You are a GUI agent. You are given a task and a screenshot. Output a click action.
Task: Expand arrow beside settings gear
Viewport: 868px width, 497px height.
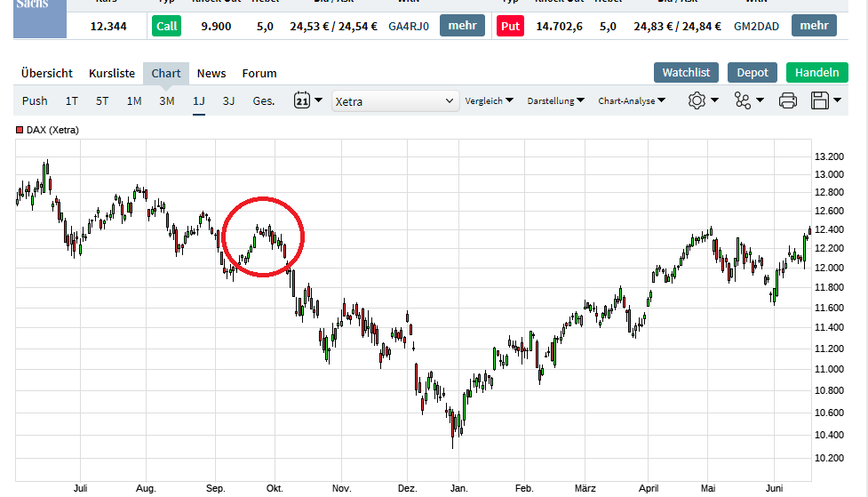pyautogui.click(x=714, y=100)
